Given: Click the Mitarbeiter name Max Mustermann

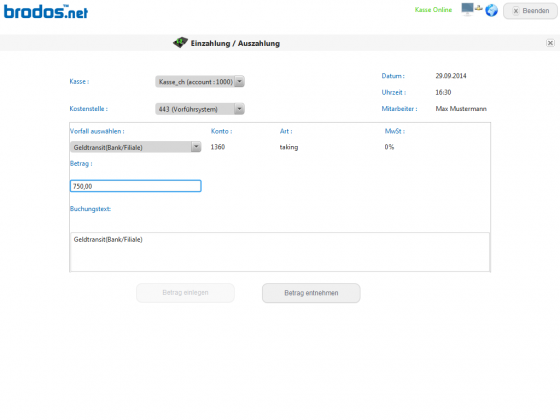Looking at the screenshot, I should tap(461, 109).
